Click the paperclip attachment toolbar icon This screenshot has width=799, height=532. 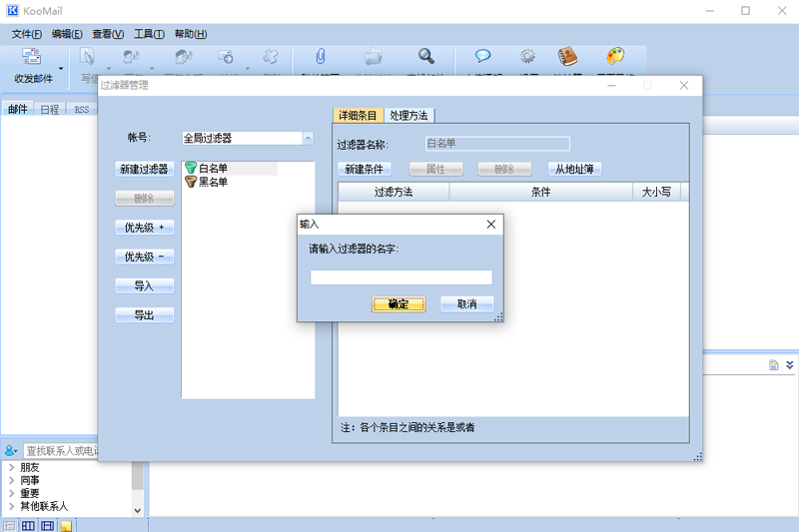pyautogui.click(x=321, y=57)
